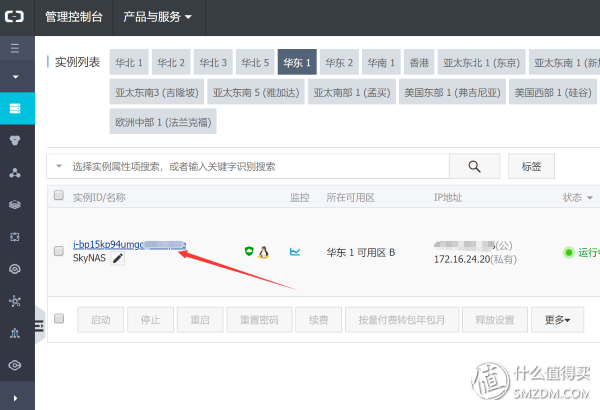Image resolution: width=600 pixels, height=410 pixels.
Task: Click the green security shield icon
Action: click(249, 251)
